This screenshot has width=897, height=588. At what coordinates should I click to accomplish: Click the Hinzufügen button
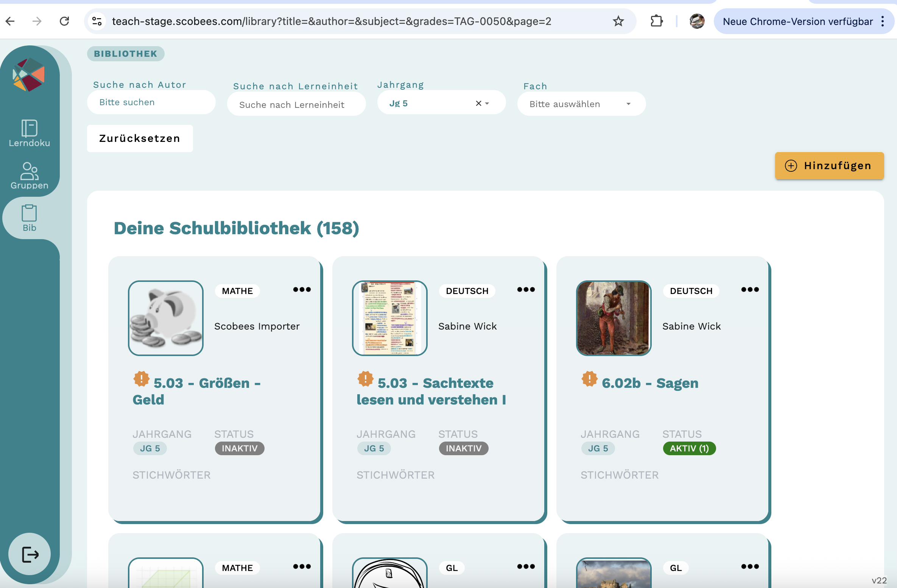click(x=829, y=166)
